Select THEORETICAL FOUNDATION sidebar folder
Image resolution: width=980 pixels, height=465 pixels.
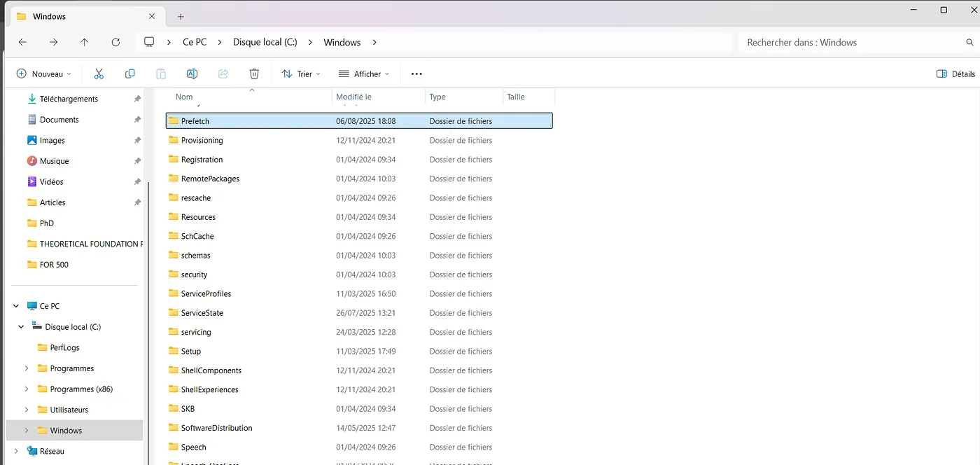91,244
